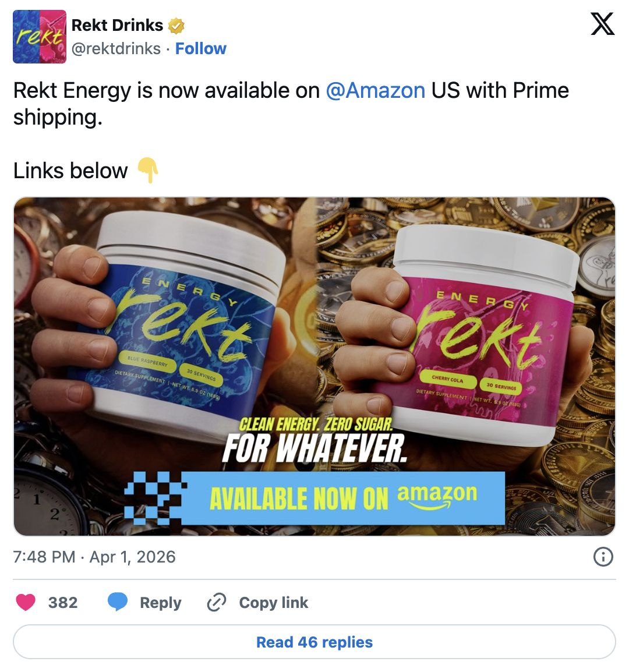
Task: Open the tweet info icon
Action: (603, 557)
